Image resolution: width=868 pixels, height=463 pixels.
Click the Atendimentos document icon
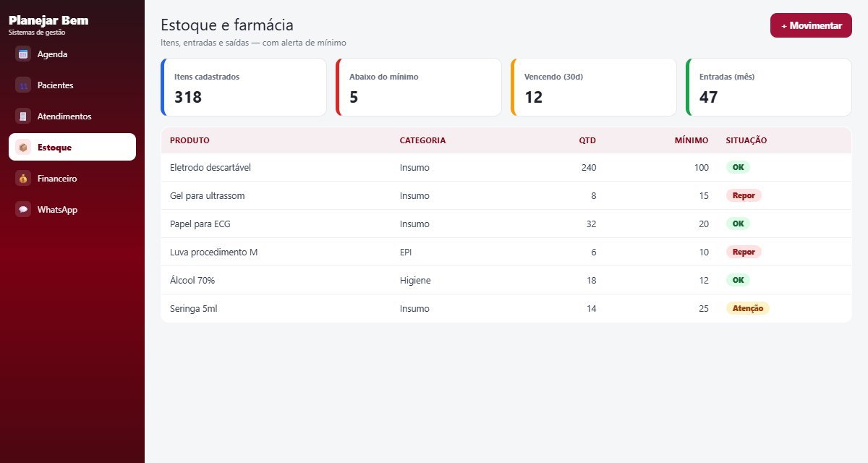[23, 116]
